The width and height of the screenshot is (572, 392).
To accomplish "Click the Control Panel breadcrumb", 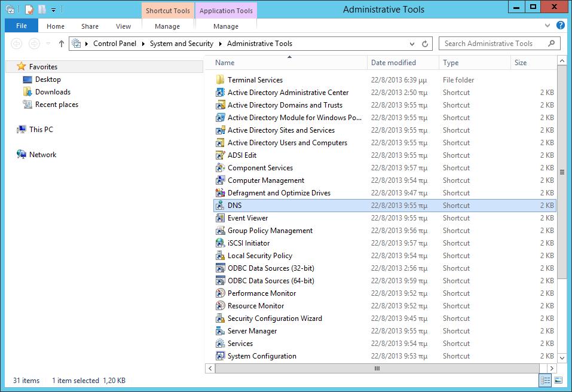I will tap(115, 44).
